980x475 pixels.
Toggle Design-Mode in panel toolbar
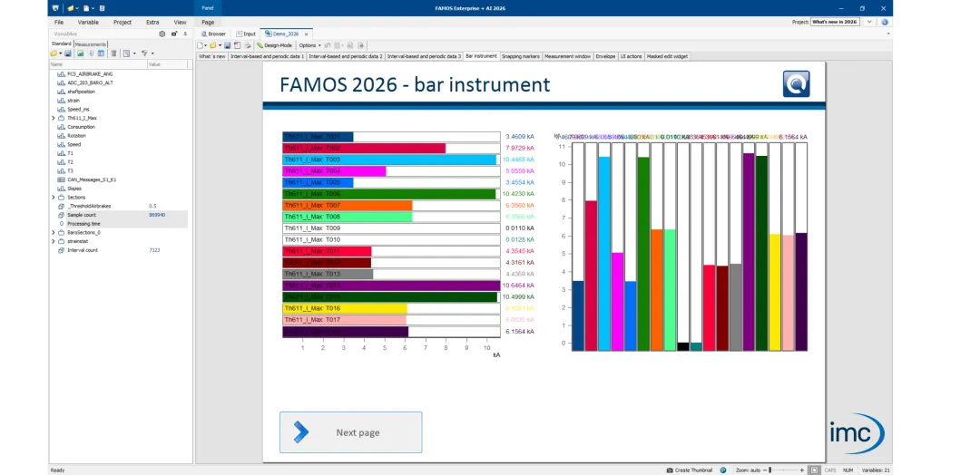[x=274, y=45]
